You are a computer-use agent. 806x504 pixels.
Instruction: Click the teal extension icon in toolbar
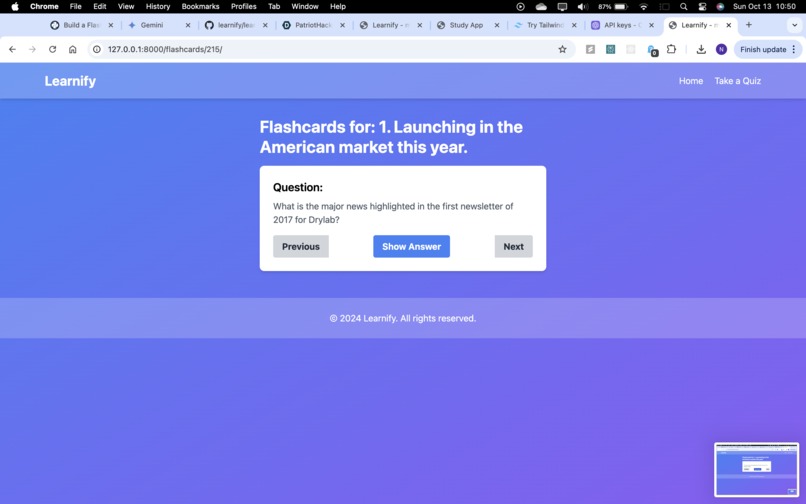tap(610, 49)
